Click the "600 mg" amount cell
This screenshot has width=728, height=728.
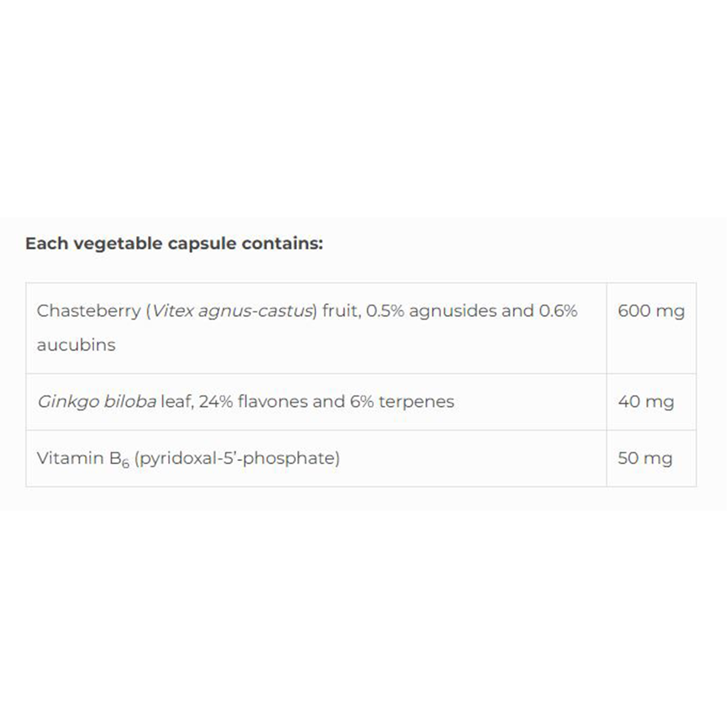[x=651, y=311]
